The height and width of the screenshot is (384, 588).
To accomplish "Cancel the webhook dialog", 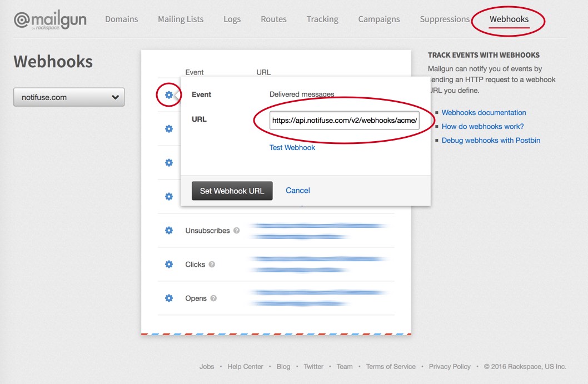I will (298, 191).
